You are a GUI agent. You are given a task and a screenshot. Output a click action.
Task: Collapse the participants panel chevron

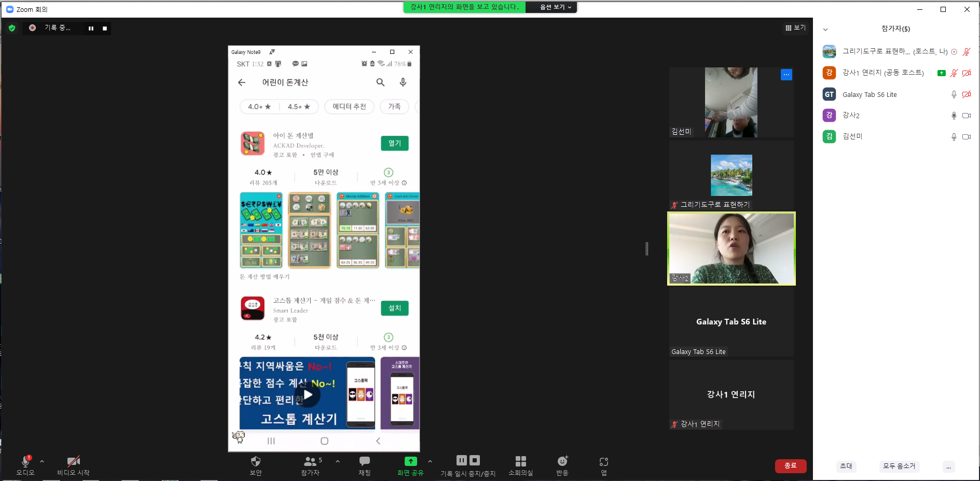point(825,30)
